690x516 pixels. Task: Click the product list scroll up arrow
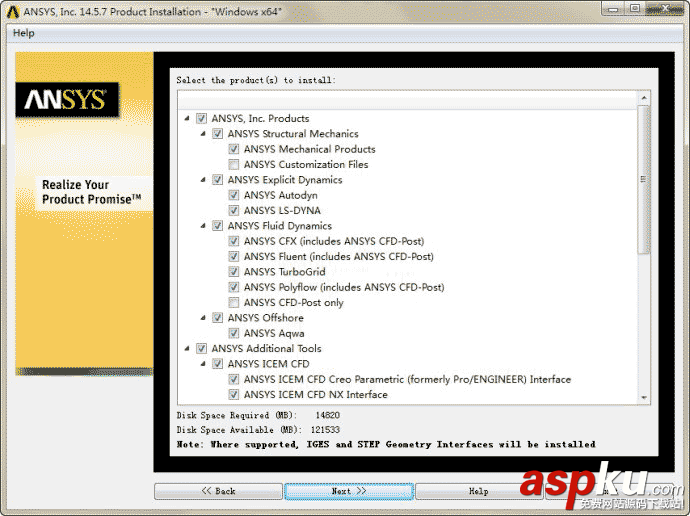[x=644, y=98]
